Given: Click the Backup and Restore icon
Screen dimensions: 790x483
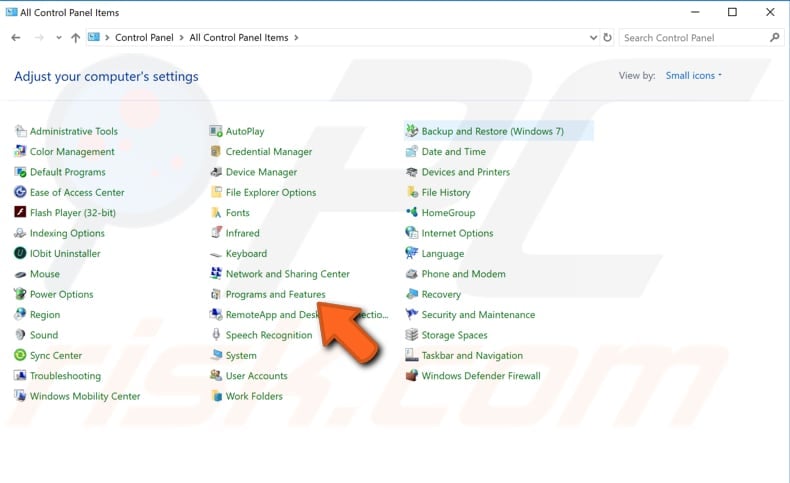Looking at the screenshot, I should 412,131.
